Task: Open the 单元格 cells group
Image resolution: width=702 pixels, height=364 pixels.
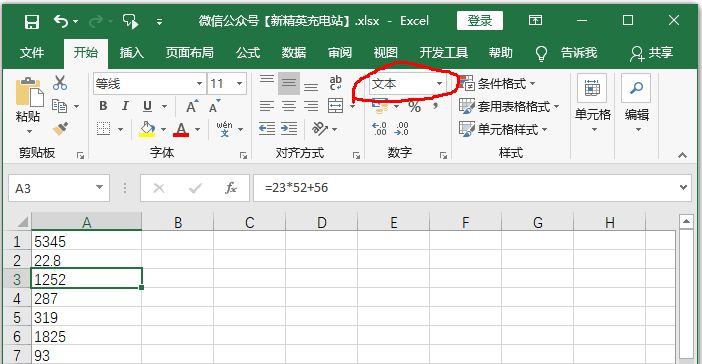Action: click(x=593, y=104)
